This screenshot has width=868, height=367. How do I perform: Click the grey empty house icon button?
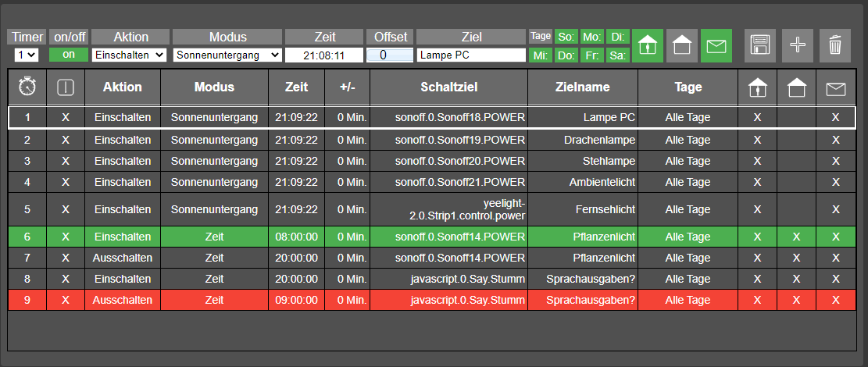(682, 45)
